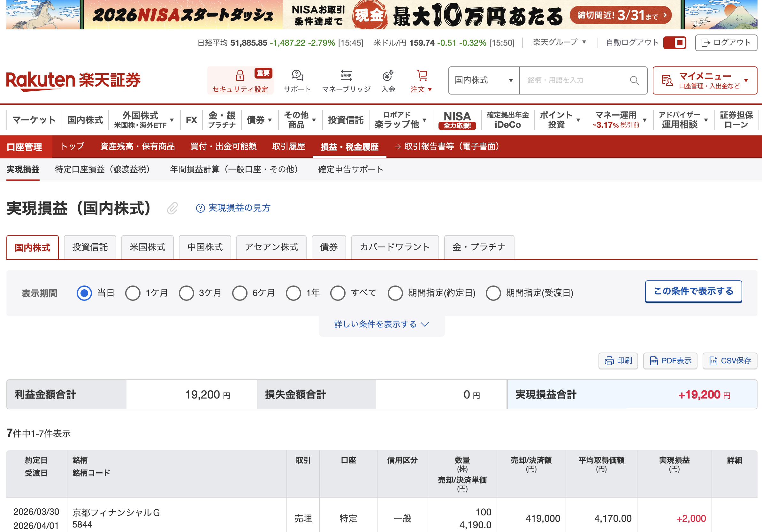Toggle the auto logout switch
The image size is (762, 532).
[674, 43]
